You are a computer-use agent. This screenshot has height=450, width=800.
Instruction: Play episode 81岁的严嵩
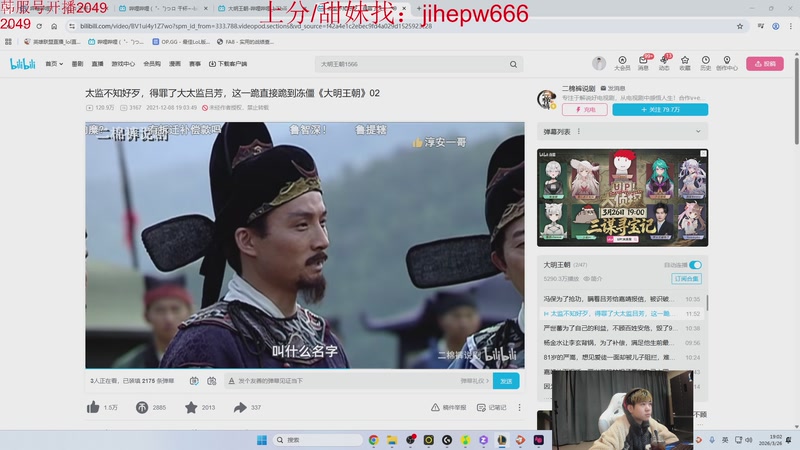click(x=621, y=357)
